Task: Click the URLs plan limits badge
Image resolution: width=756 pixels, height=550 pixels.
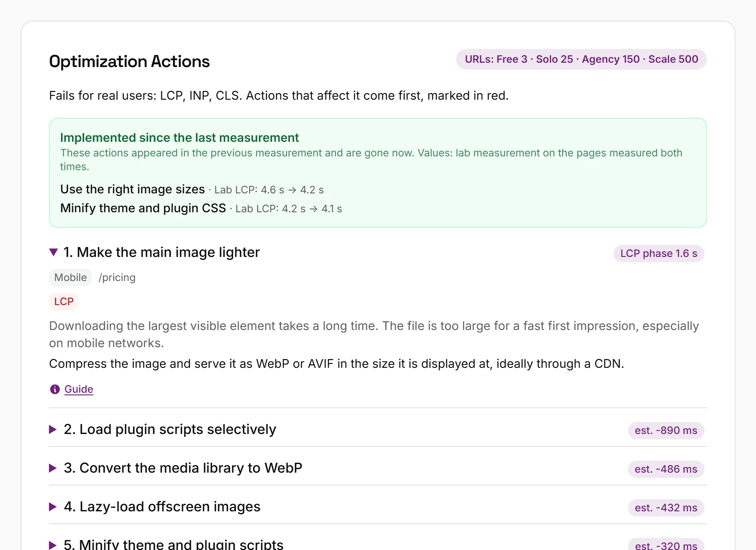Action: (x=581, y=59)
